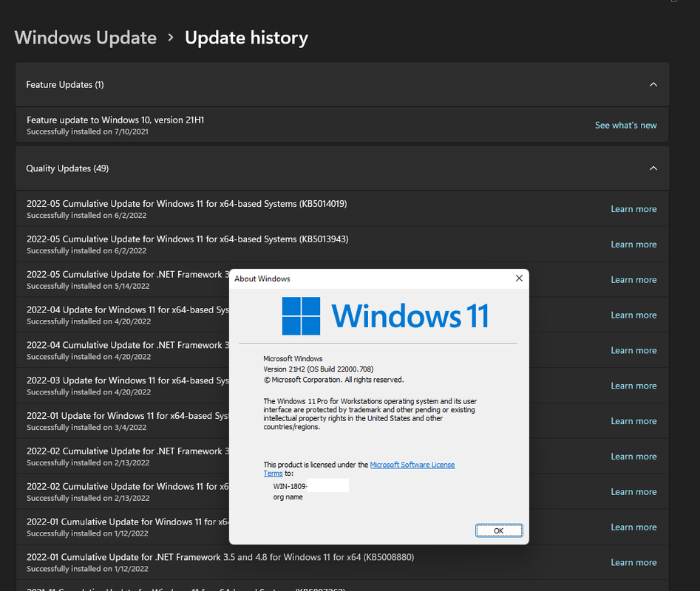The image size is (700, 591).
Task: Learn more for 2022-04 .NET Framework update
Action: [x=633, y=350]
